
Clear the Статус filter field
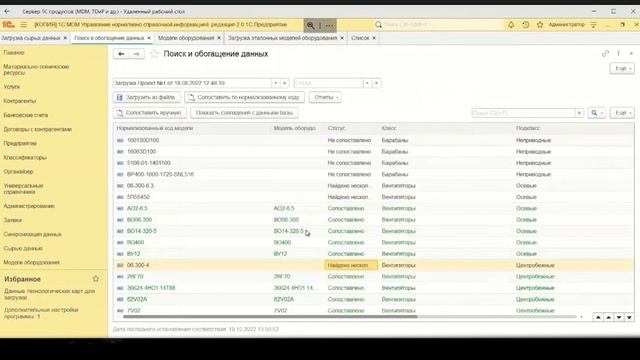(376, 83)
